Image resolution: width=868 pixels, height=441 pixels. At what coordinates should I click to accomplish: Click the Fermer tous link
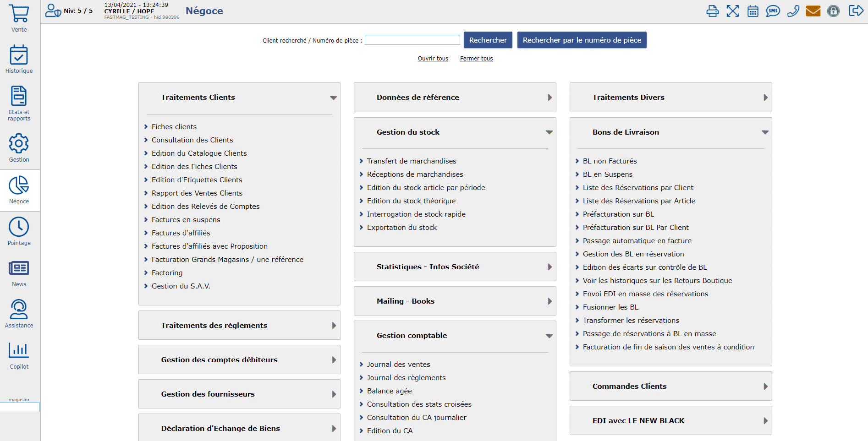476,59
